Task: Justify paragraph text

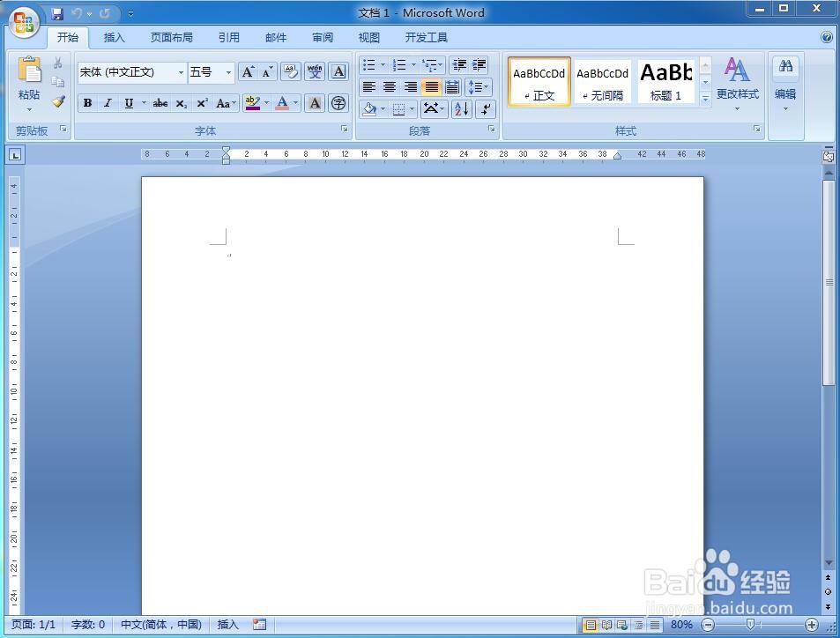Action: pyautogui.click(x=432, y=86)
